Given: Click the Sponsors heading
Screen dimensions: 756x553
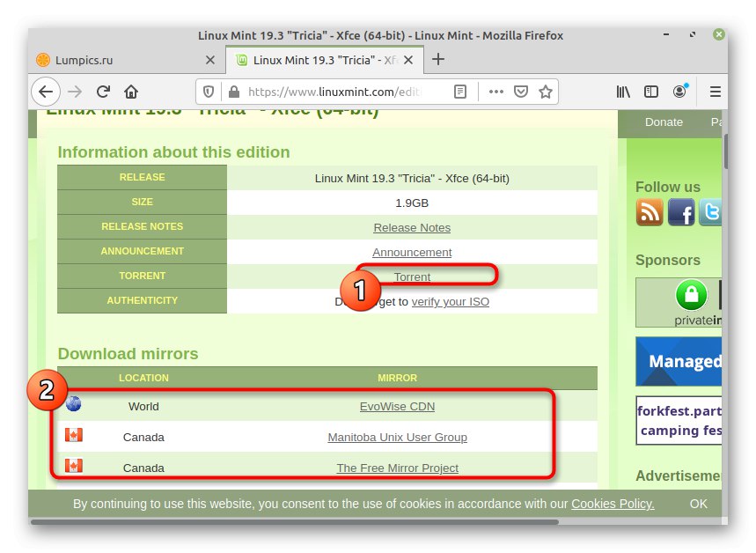Looking at the screenshot, I should coord(668,260).
